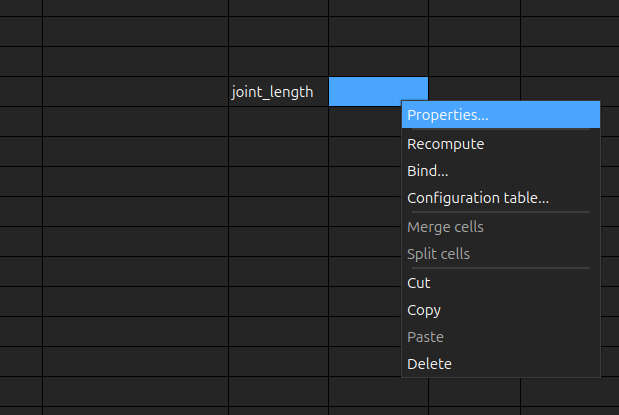Select Delete from the context menu
This screenshot has width=619, height=415.
click(x=429, y=364)
